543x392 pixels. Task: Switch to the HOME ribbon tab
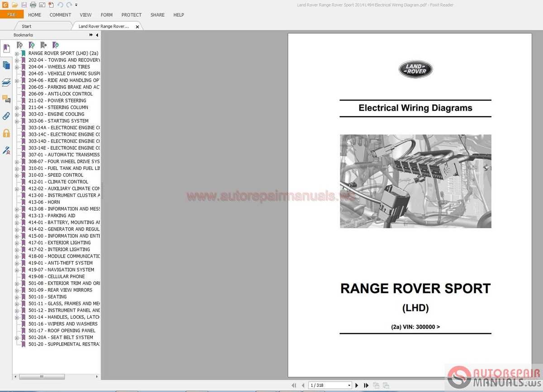34,15
